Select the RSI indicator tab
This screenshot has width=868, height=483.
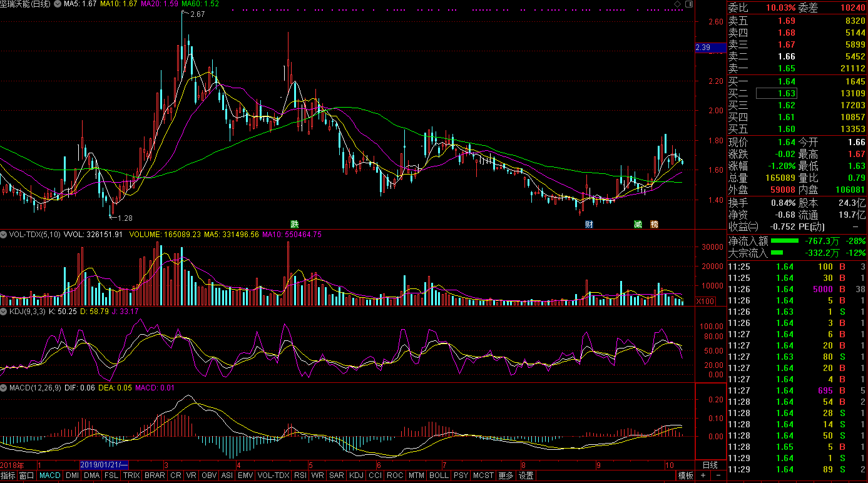300,475
